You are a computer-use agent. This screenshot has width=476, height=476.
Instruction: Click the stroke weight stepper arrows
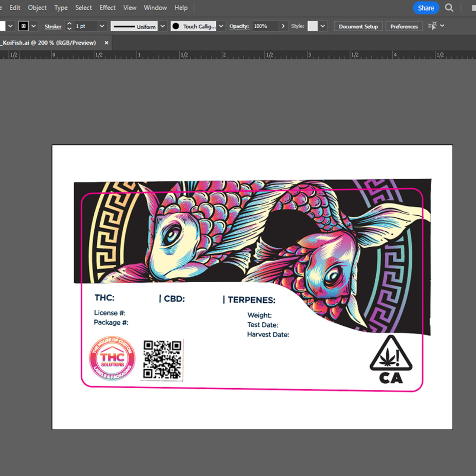(x=69, y=26)
